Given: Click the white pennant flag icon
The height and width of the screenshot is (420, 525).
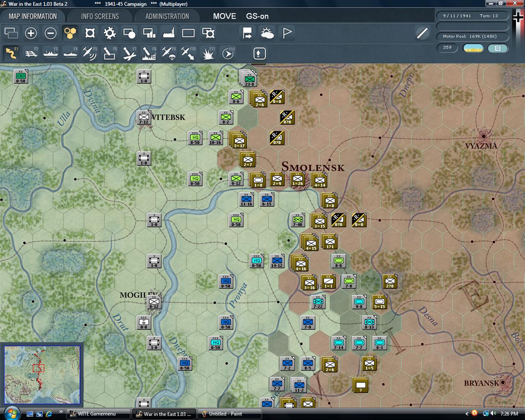Looking at the screenshot, I should 287,33.
